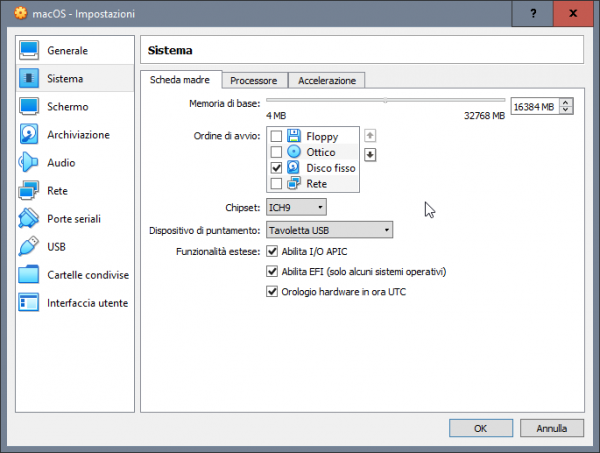Enable Ottico in boot order
This screenshot has width=600, height=453.
(x=276, y=152)
